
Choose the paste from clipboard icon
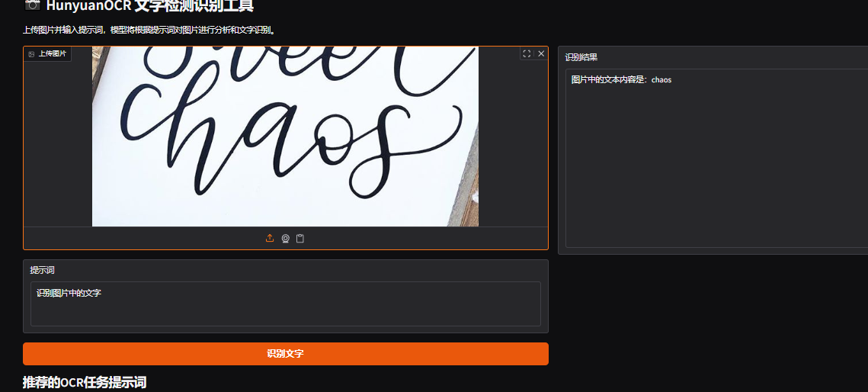pyautogui.click(x=300, y=239)
